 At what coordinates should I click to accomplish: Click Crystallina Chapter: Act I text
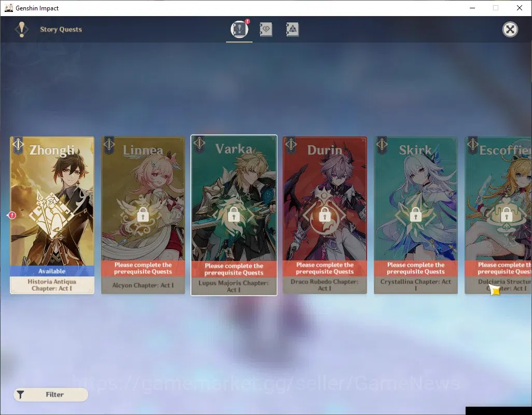pos(416,285)
